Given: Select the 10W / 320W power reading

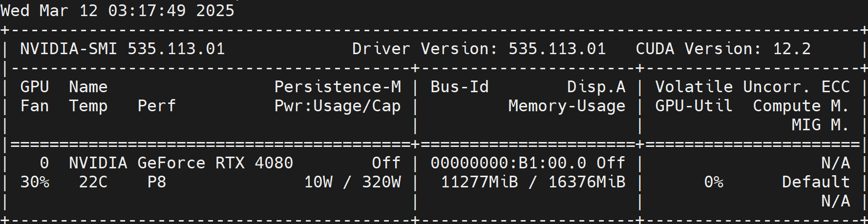Looking at the screenshot, I should pyautogui.click(x=352, y=182).
